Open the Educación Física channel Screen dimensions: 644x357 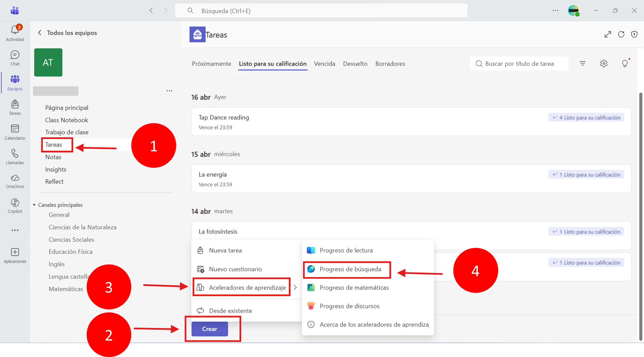pos(71,251)
